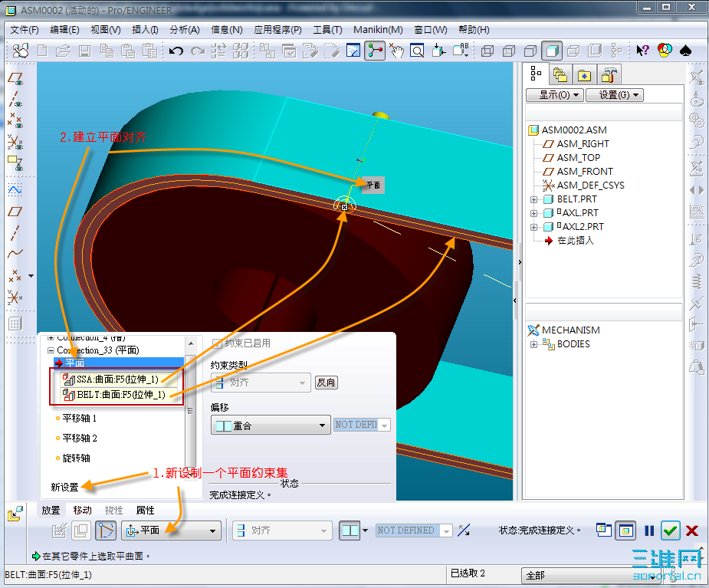Click the flip constraint orientation icon
The width and height of the screenshot is (709, 588).
pyautogui.click(x=464, y=530)
